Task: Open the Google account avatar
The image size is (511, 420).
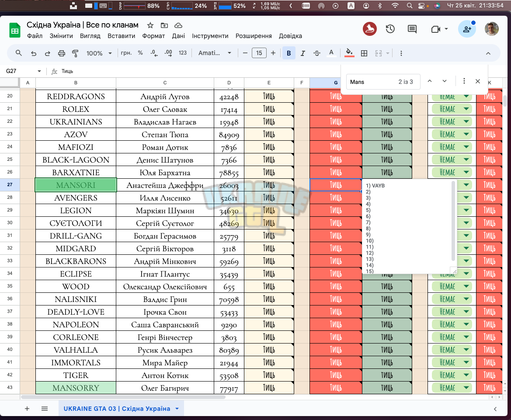Action: coord(491,29)
